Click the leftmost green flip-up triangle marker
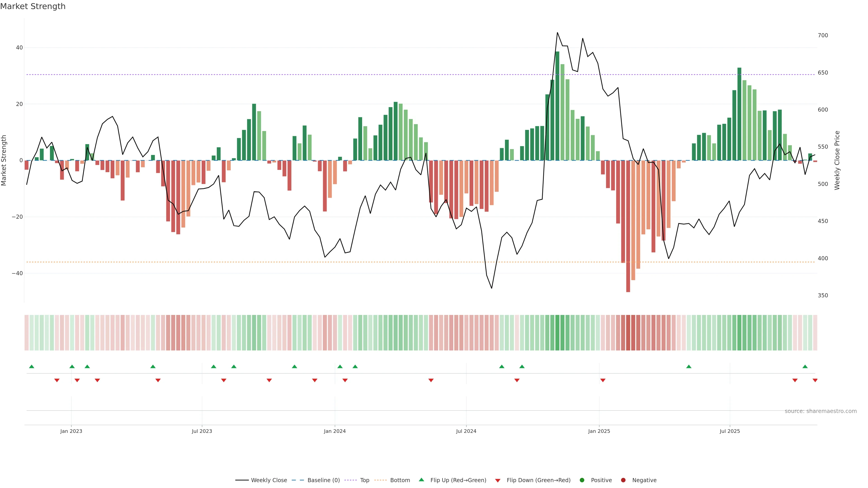The width and height of the screenshot is (868, 488). tap(32, 366)
